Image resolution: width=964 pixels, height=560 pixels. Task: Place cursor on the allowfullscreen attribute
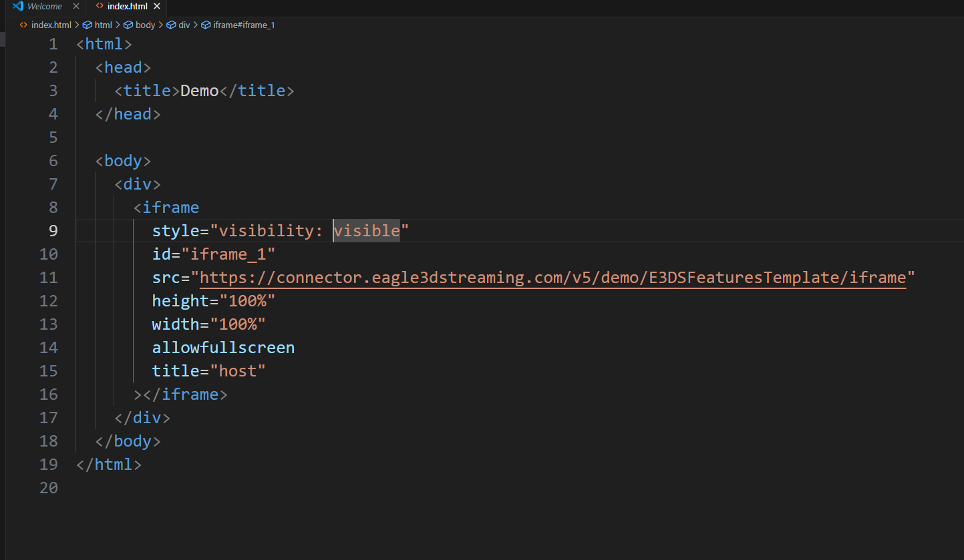click(223, 348)
